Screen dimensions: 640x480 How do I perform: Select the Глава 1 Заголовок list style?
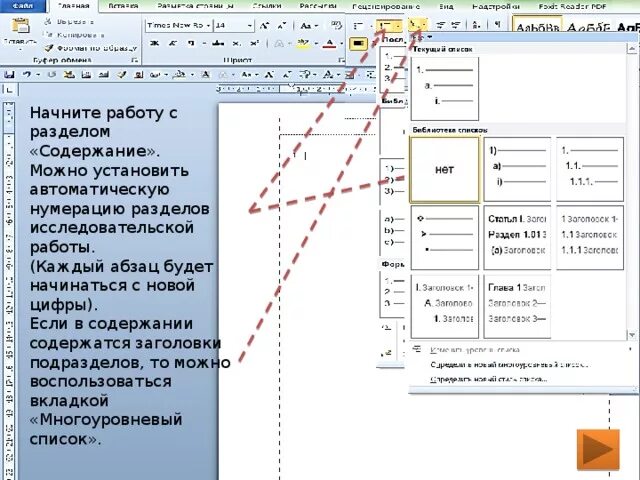click(x=517, y=306)
